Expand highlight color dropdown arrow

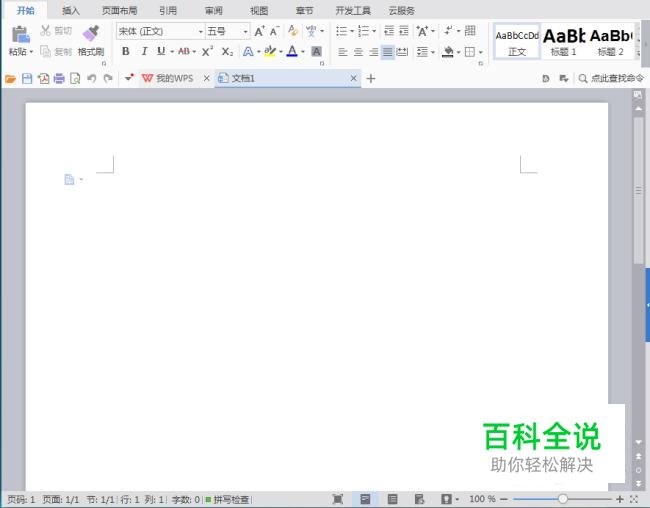tap(281, 52)
